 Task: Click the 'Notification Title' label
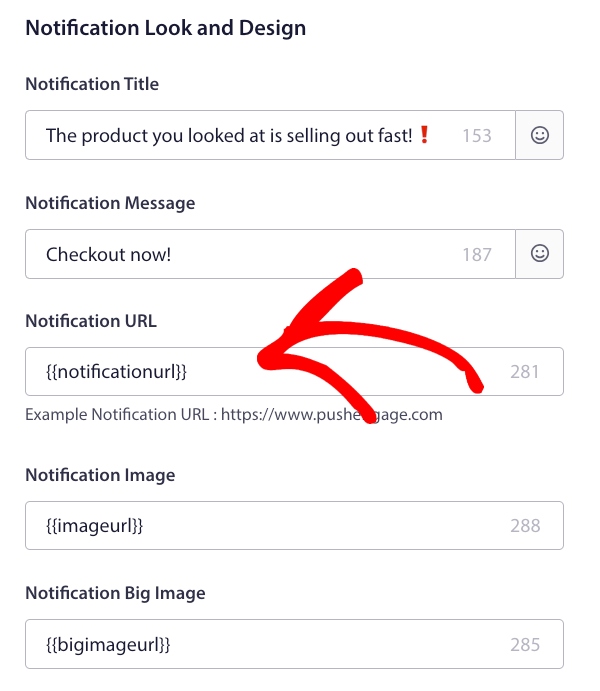point(92,85)
